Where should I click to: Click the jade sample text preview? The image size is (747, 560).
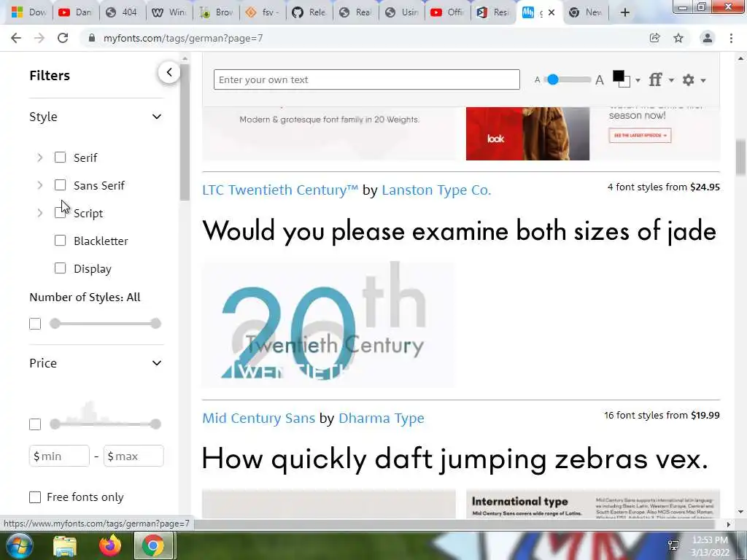click(x=460, y=231)
